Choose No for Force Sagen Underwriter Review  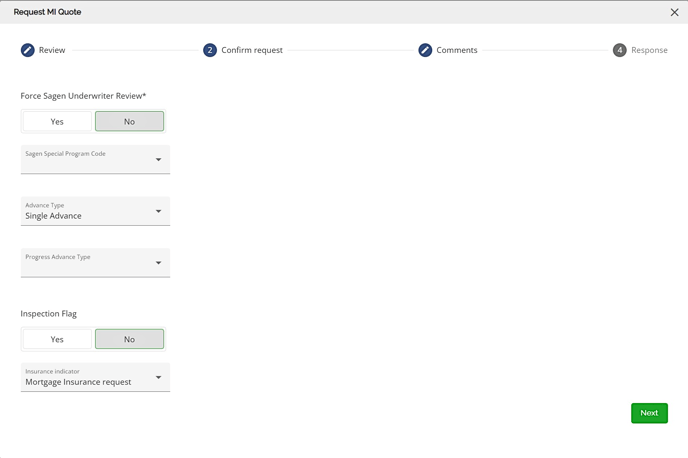coord(129,122)
